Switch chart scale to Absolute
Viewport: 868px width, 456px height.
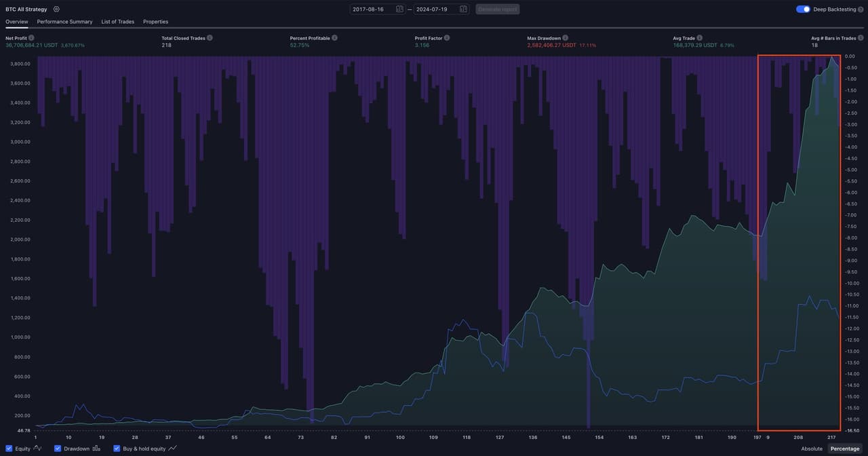[x=812, y=449]
